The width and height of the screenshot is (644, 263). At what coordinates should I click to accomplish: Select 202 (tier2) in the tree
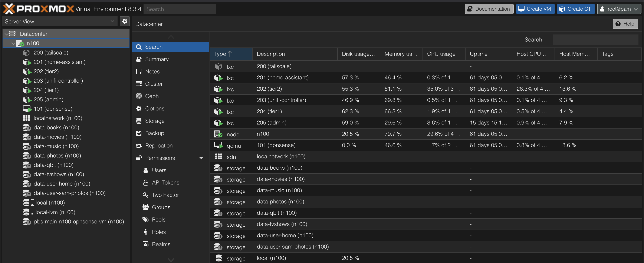pos(66,71)
